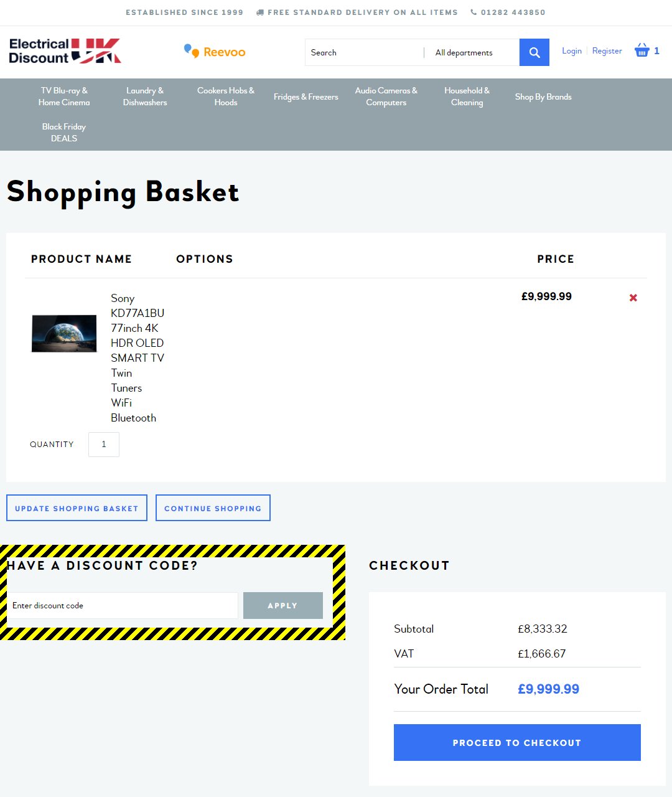The width and height of the screenshot is (672, 797).
Task: Click Proceed to Checkout button
Action: (517, 742)
